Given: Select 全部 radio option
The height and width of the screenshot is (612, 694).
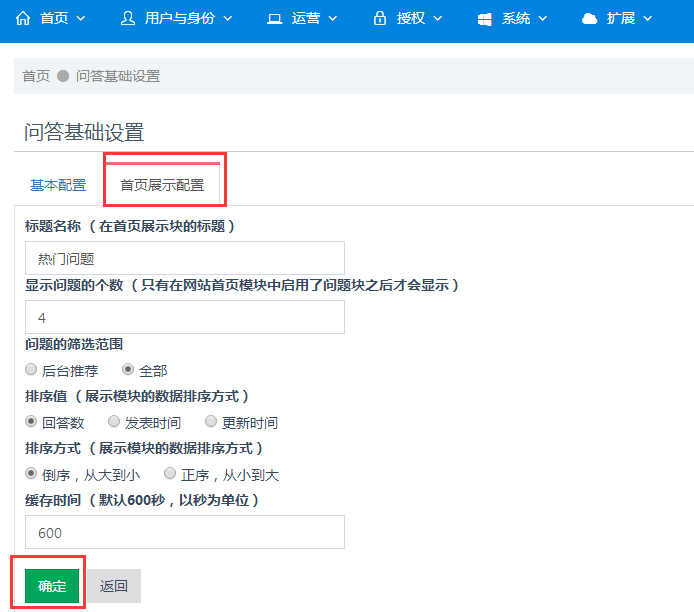Looking at the screenshot, I should click(x=128, y=369).
